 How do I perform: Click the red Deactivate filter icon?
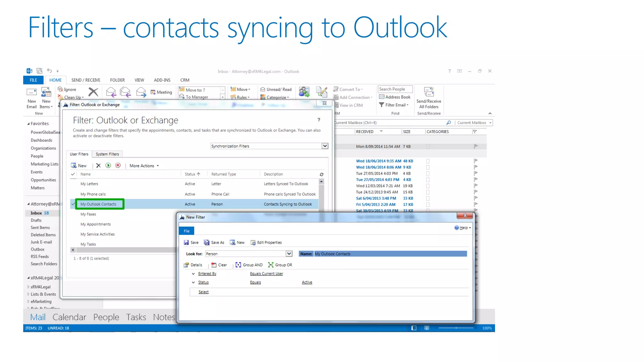pyautogui.click(x=118, y=165)
